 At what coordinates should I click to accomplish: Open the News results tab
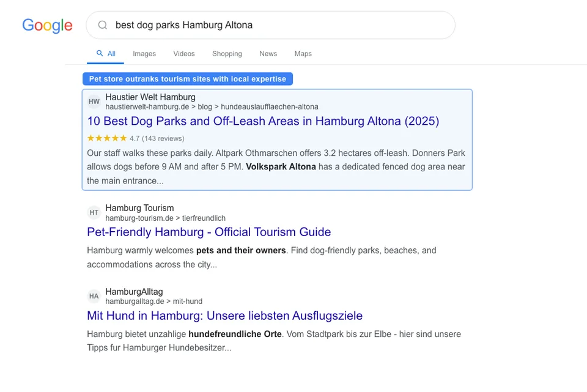[x=268, y=54]
